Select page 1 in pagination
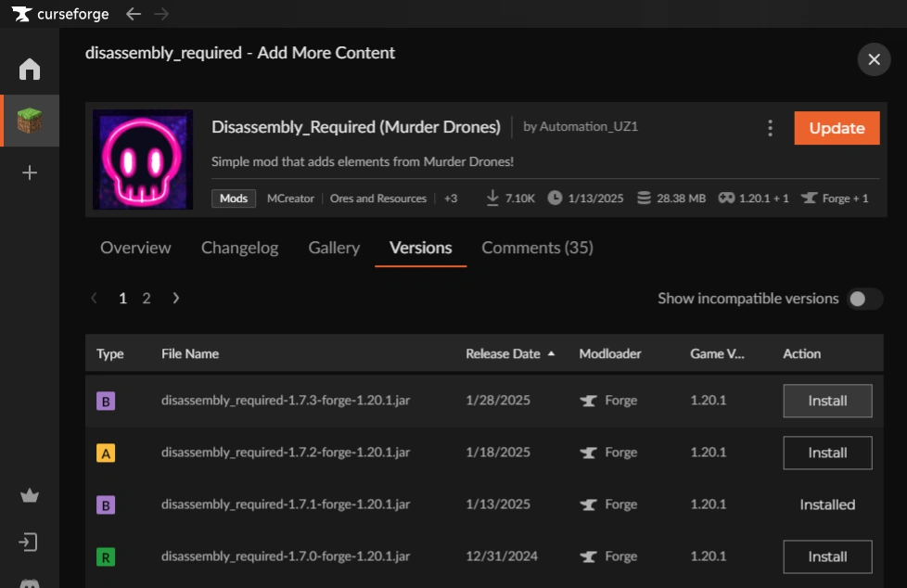Screen dimensions: 907x588 coord(122,298)
